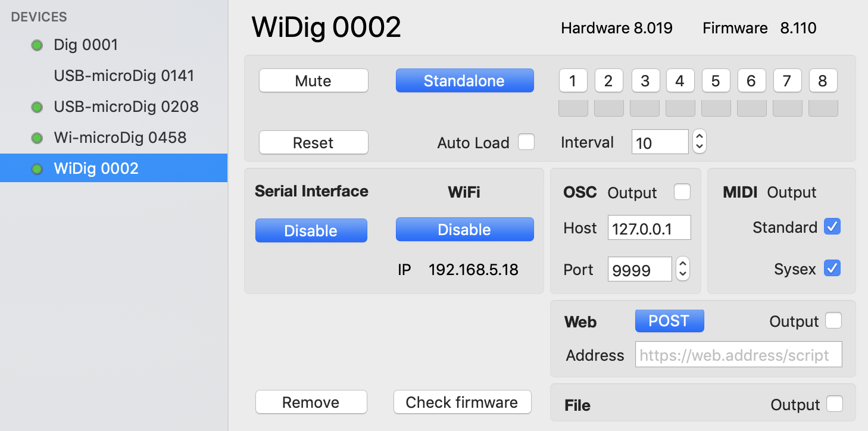Image resolution: width=868 pixels, height=431 pixels.
Task: Uncheck the MIDI Standard output checkbox
Action: [832, 227]
